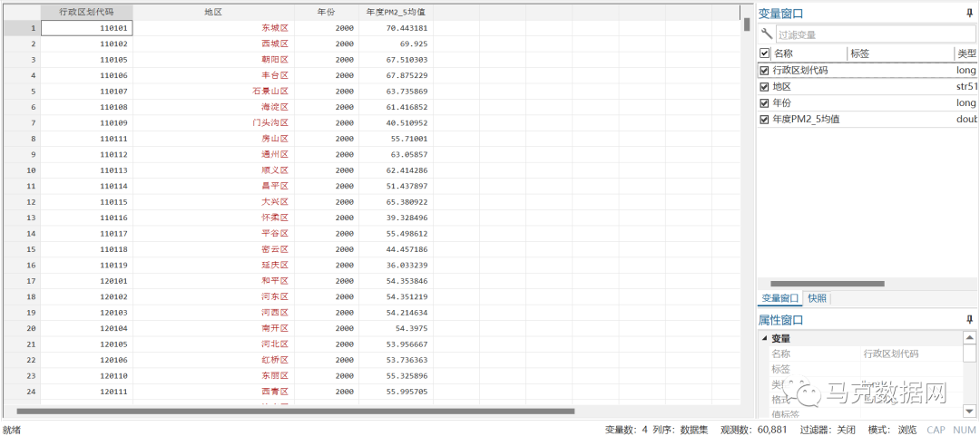Switch to the 快照 tab
Screen dimensions: 980x436
pyautogui.click(x=817, y=298)
